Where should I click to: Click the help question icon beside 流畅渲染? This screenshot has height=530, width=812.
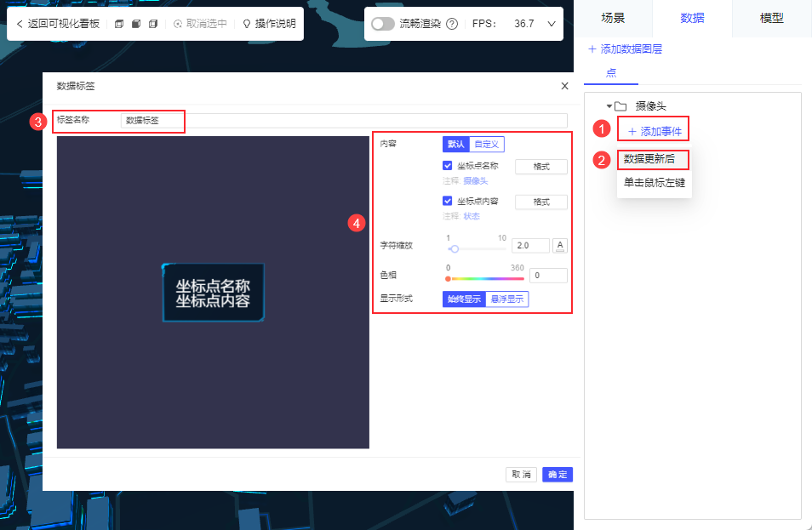tap(452, 24)
